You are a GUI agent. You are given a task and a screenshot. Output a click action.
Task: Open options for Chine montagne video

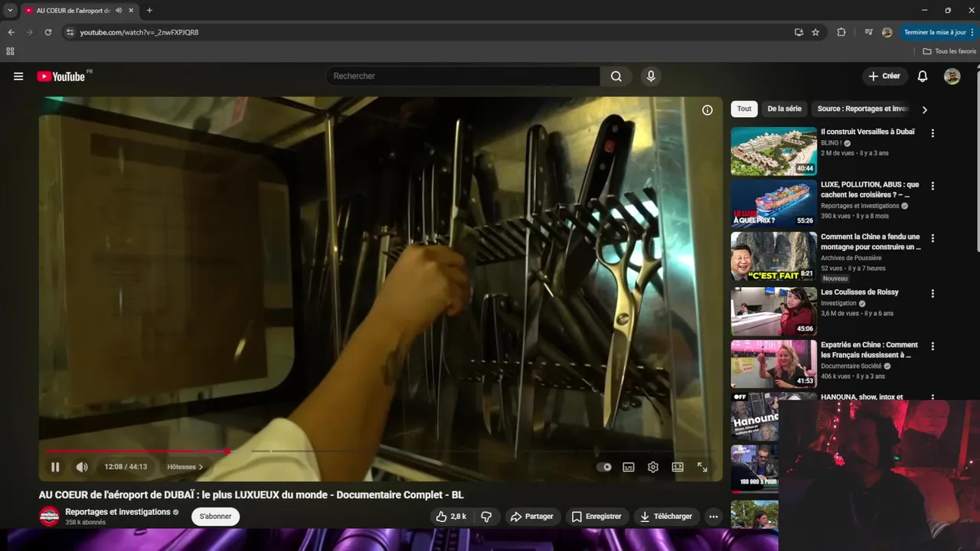coord(933,238)
